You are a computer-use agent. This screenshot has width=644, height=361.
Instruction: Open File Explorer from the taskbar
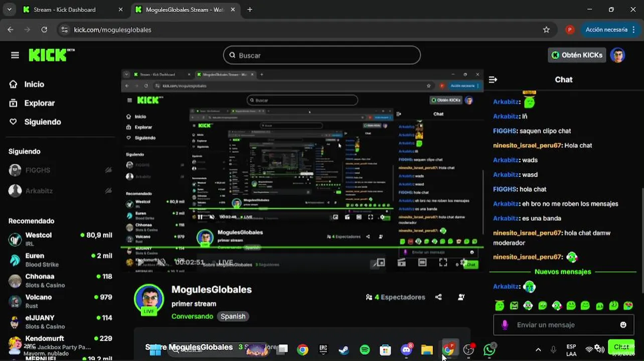pos(427,349)
